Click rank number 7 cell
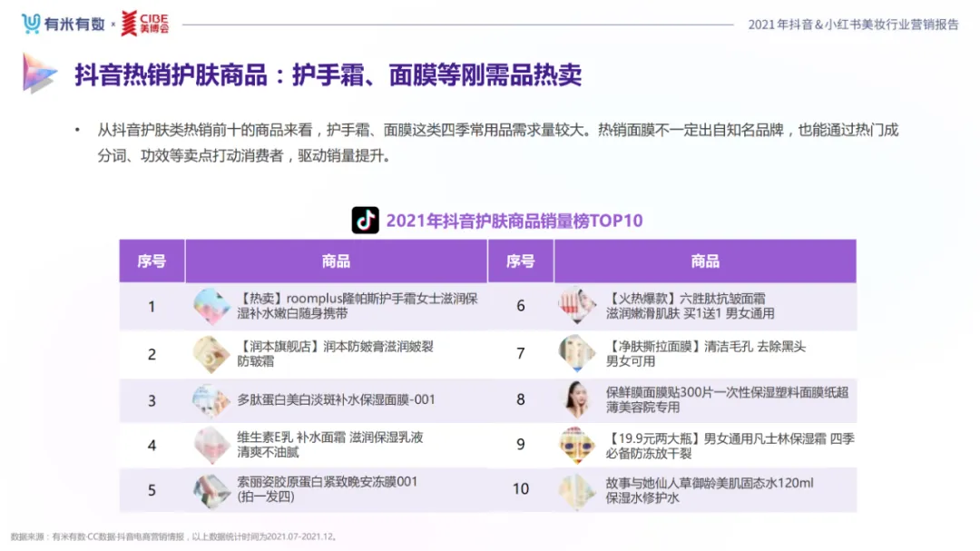The image size is (980, 551). [x=521, y=354]
